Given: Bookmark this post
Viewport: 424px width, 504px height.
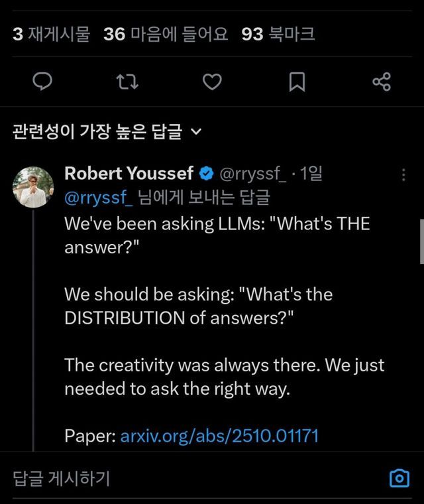Looking at the screenshot, I should 297,82.
